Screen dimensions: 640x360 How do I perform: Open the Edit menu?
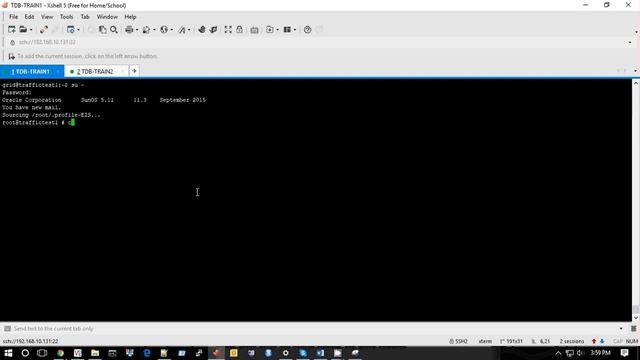(x=29, y=17)
